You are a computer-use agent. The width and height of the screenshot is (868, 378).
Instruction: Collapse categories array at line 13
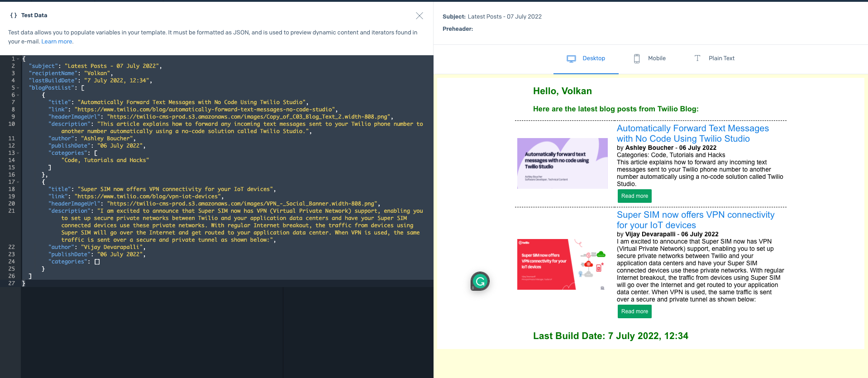(x=18, y=153)
